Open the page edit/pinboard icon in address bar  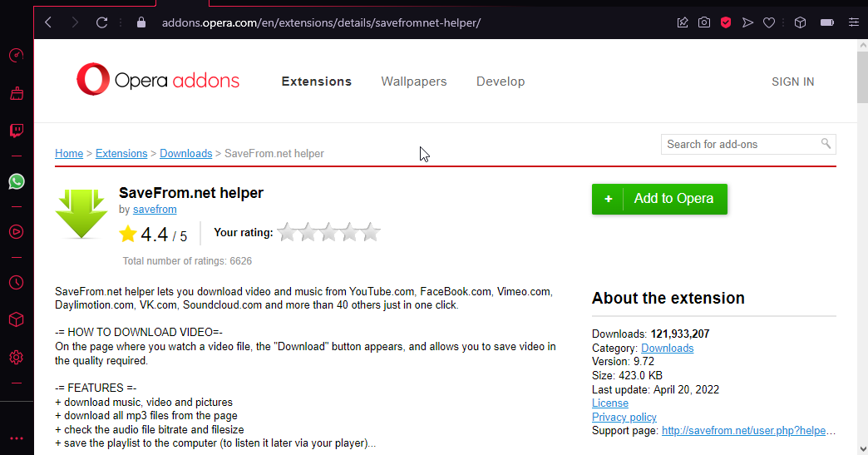[x=683, y=22]
